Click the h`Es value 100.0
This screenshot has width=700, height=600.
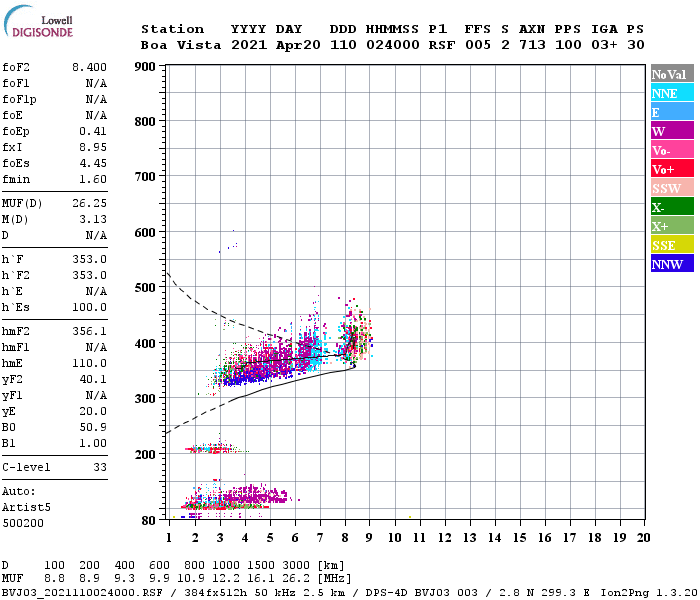point(89,308)
